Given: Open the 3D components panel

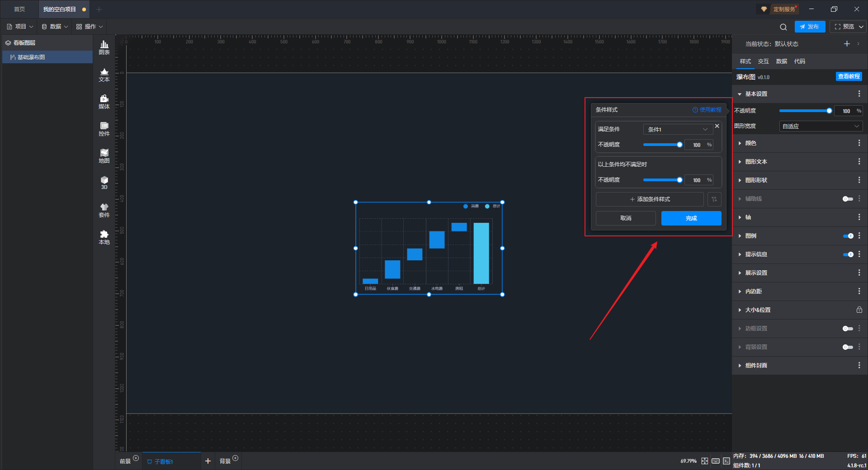Looking at the screenshot, I should 104,183.
